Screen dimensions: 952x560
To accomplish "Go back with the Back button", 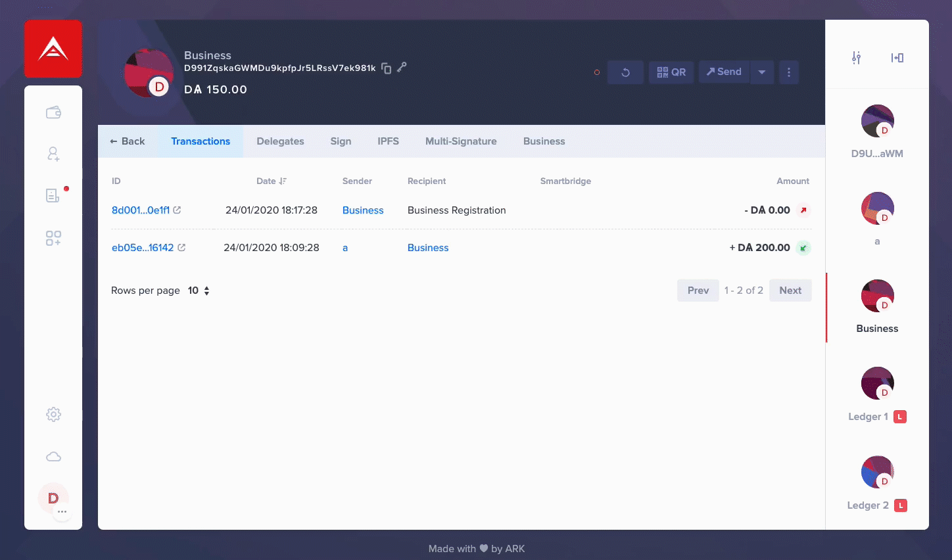I will [x=128, y=141].
